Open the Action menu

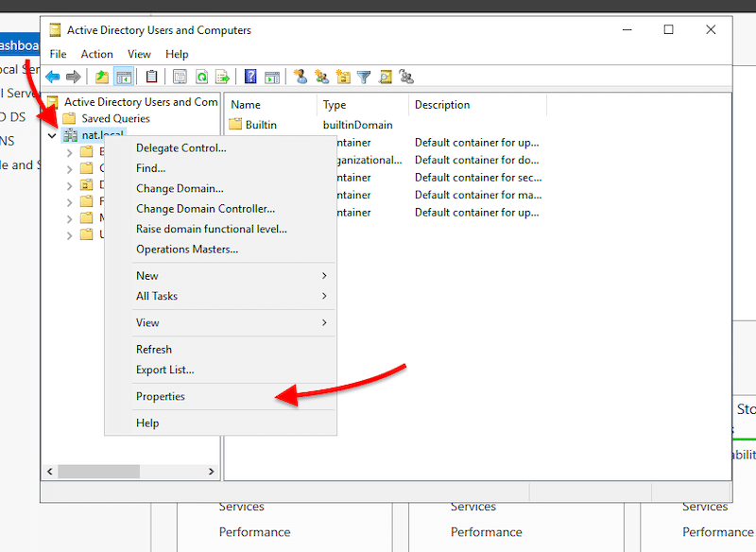97,54
